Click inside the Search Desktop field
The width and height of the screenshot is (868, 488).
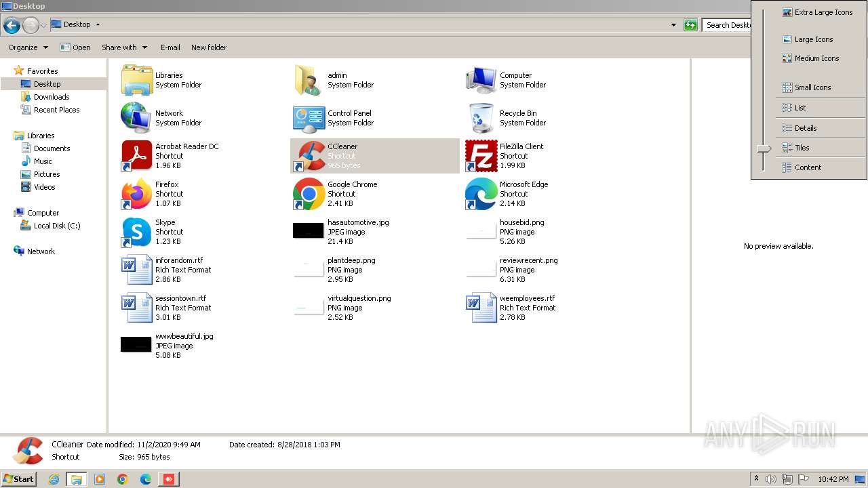pos(726,25)
